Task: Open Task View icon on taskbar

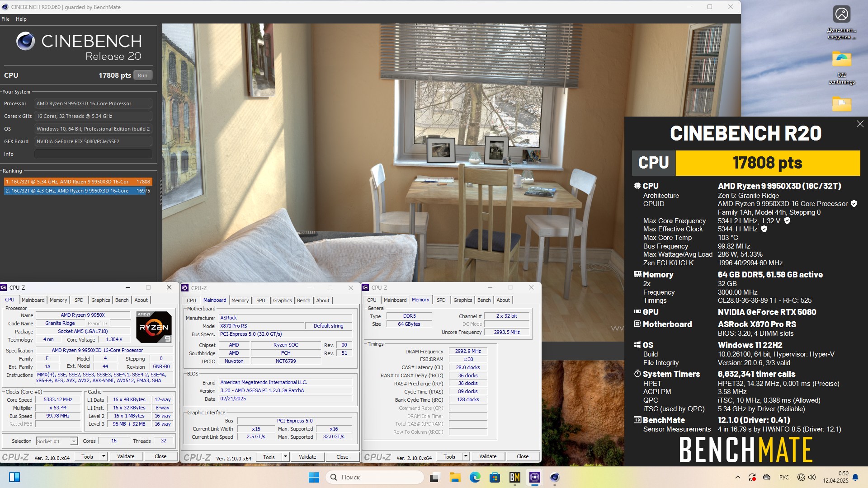Action: click(x=434, y=477)
